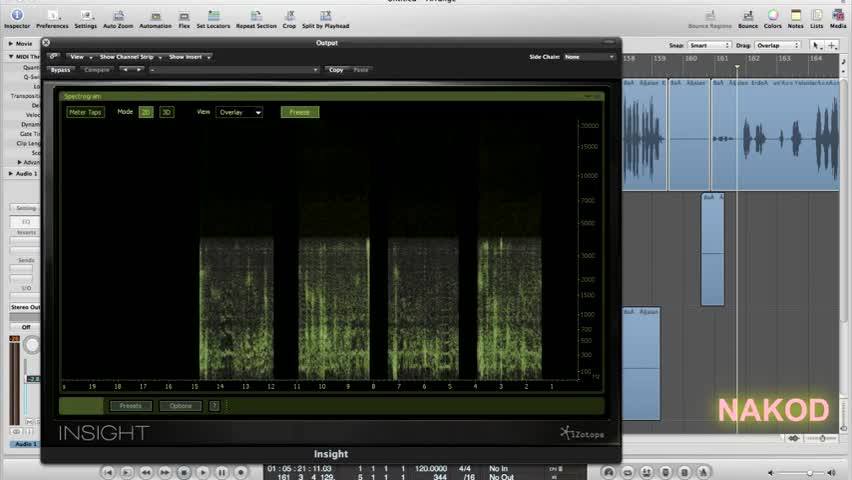This screenshot has height=480, width=852.
Task: Click the SMPTE position 01:05:21:11.03
Action: click(299, 468)
